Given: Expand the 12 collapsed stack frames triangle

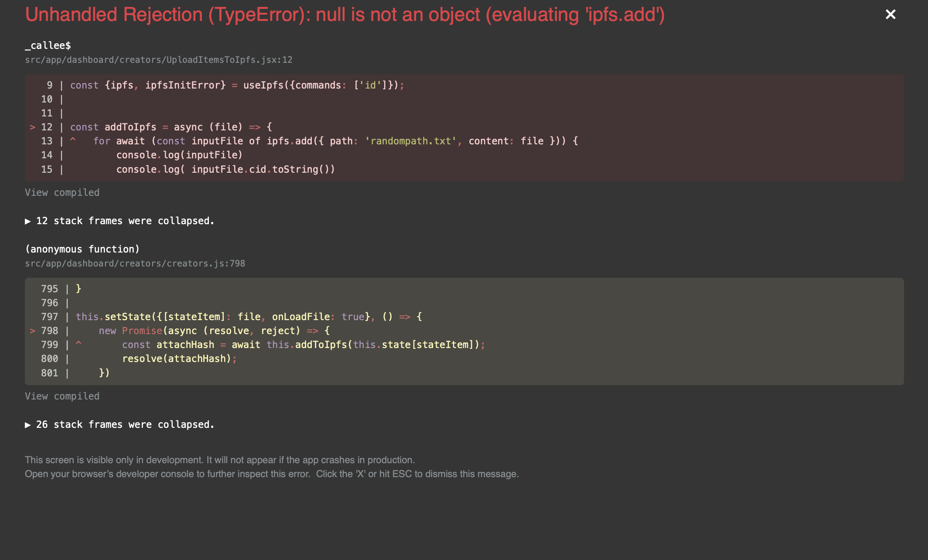Looking at the screenshot, I should (x=28, y=221).
